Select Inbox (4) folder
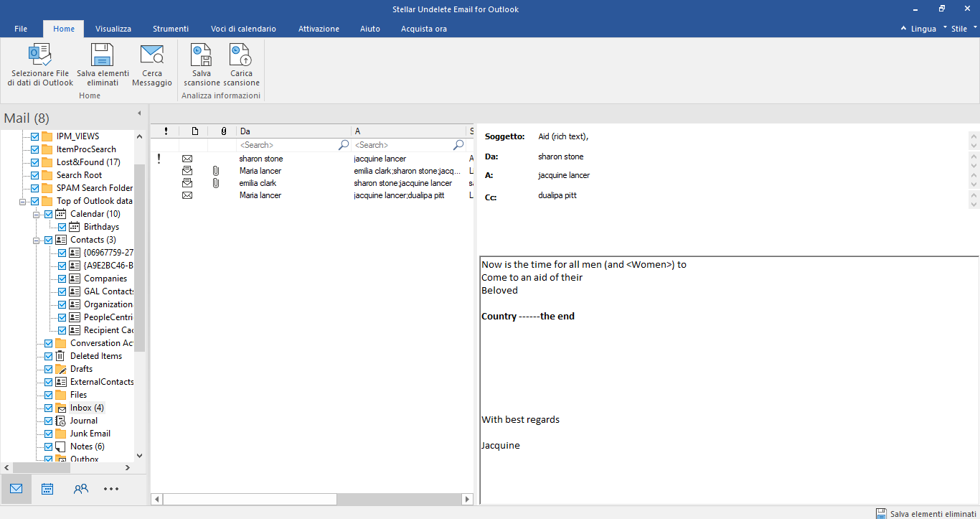 point(86,408)
